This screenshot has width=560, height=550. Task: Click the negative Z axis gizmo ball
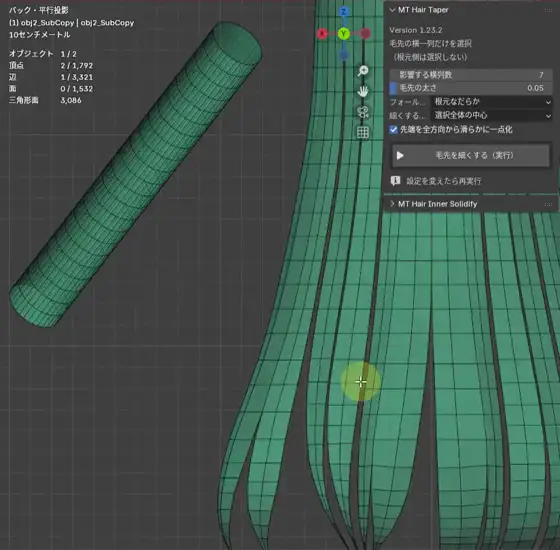[x=344, y=55]
